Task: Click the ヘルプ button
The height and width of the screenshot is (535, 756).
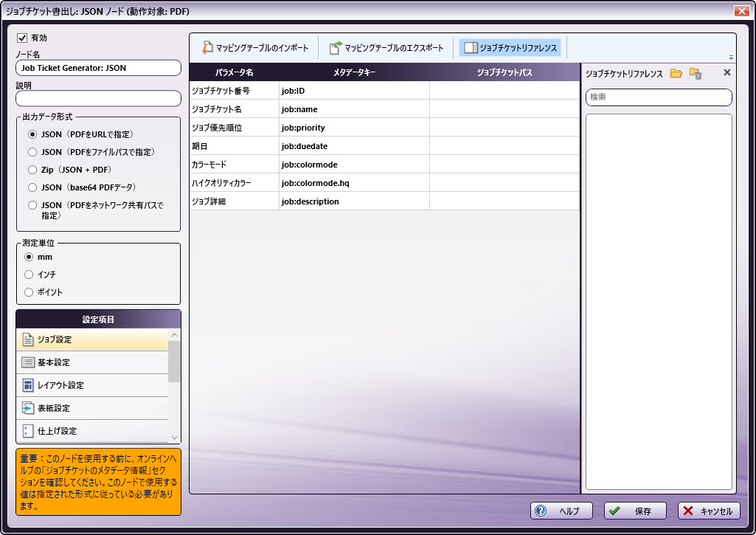Action: coord(561,511)
